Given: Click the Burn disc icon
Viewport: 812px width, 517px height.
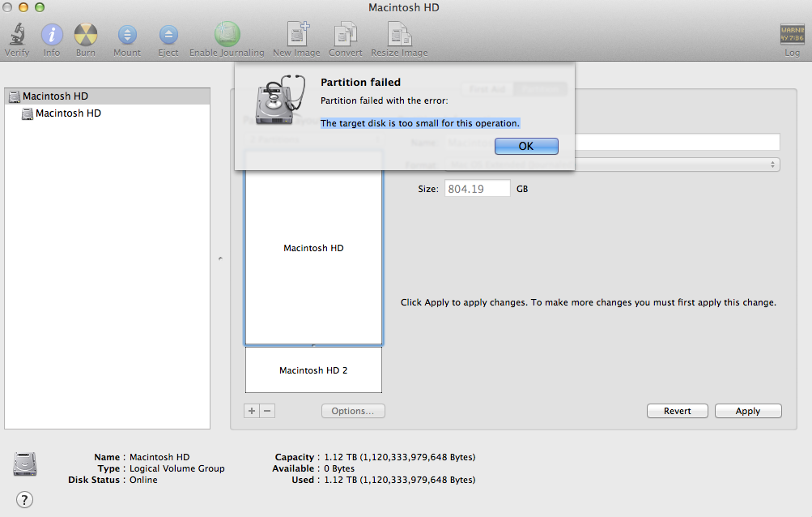Looking at the screenshot, I should point(86,35).
